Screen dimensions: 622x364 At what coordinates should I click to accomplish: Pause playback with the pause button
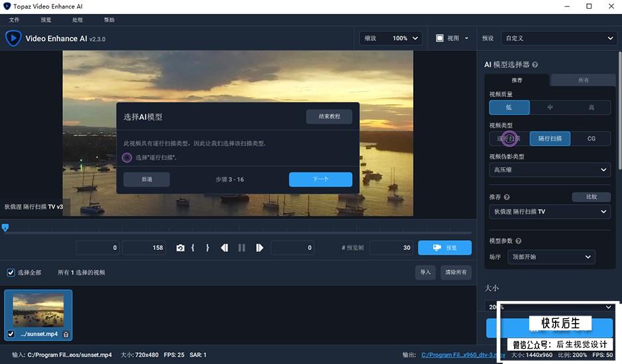(x=241, y=248)
